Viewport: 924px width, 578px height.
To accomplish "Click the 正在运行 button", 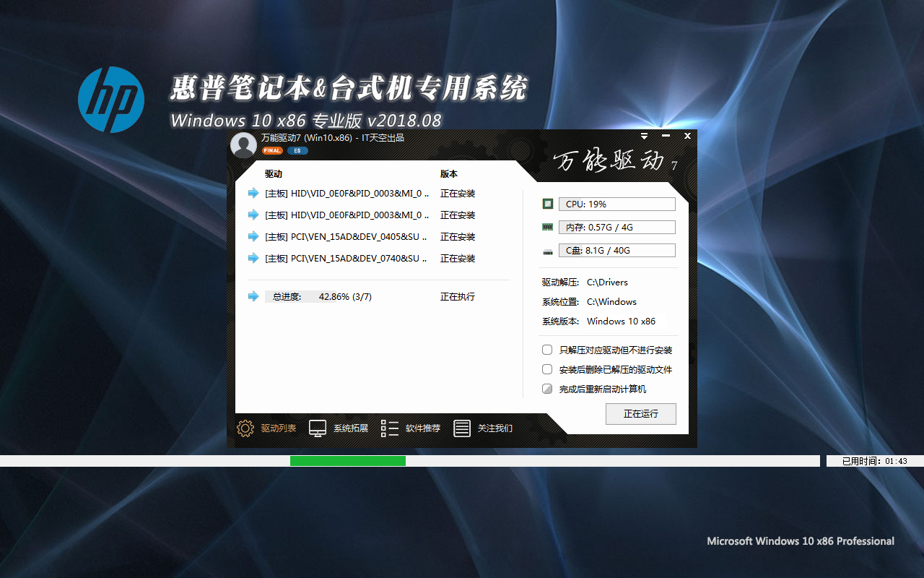I will (x=641, y=414).
